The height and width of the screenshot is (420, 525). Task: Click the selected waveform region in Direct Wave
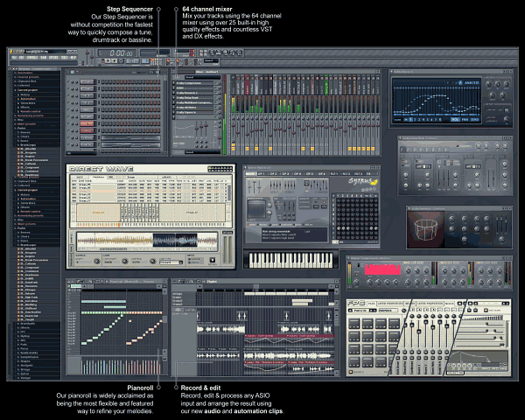175,241
